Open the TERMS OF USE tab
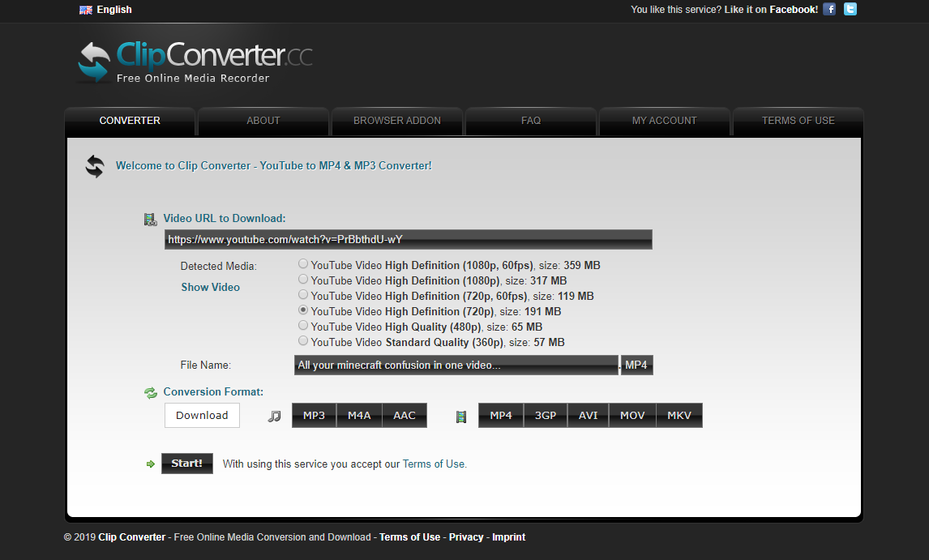Viewport: 929px width, 560px height. tap(798, 121)
